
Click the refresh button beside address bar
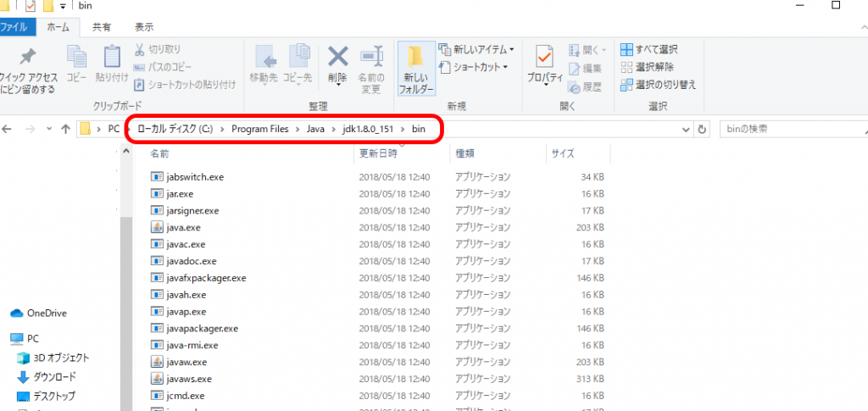tap(703, 129)
